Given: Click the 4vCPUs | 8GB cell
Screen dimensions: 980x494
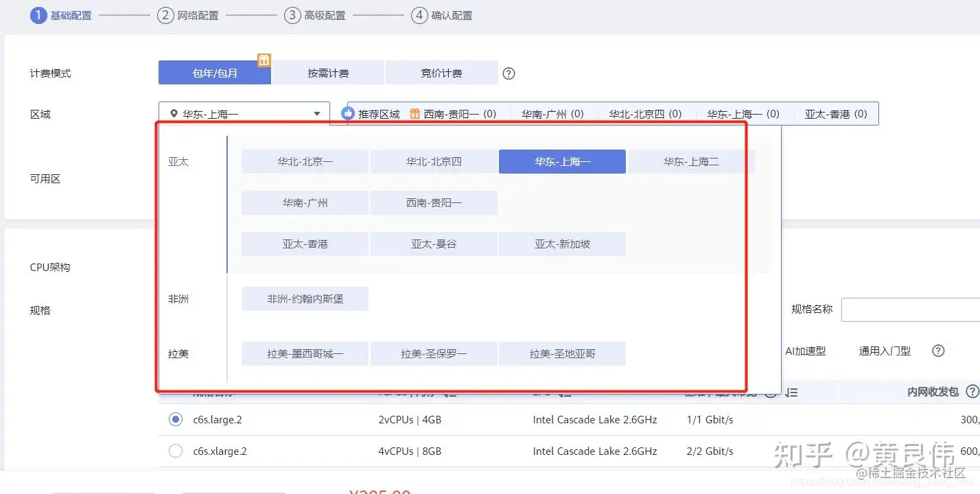Looking at the screenshot, I should [410, 451].
